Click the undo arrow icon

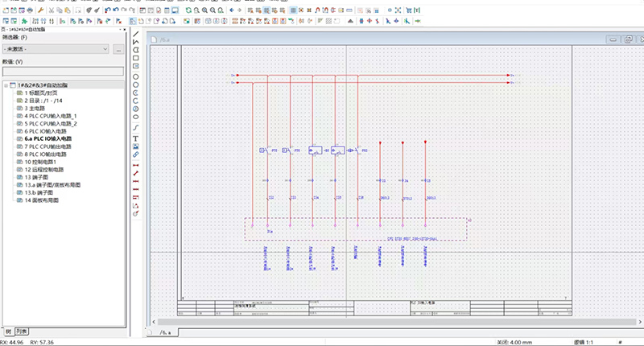115,10
